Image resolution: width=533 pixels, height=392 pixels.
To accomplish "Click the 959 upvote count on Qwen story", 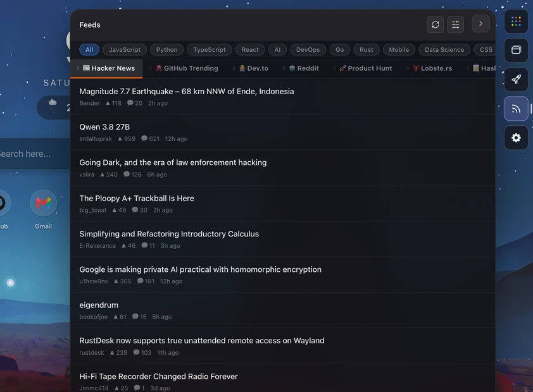I will [x=127, y=139].
